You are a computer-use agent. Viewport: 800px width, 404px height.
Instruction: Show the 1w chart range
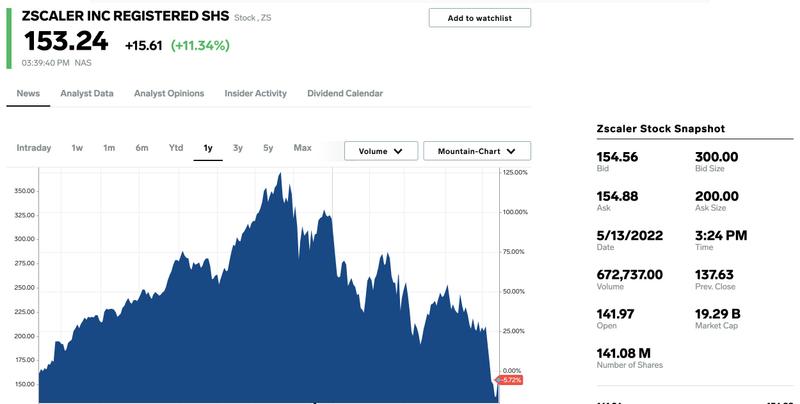coord(77,148)
